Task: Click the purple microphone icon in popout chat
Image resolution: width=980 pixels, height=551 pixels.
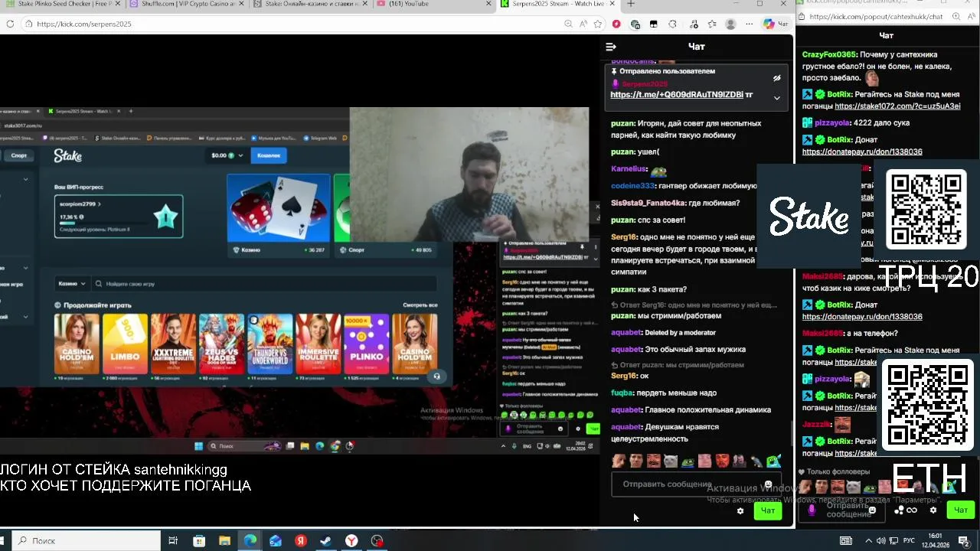Action: click(x=812, y=510)
